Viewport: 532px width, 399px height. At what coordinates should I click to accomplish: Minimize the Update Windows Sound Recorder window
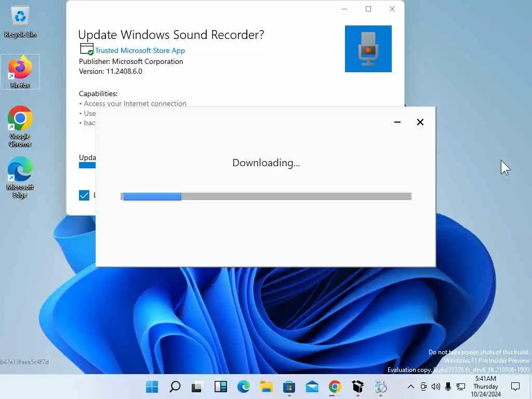pyautogui.click(x=345, y=9)
